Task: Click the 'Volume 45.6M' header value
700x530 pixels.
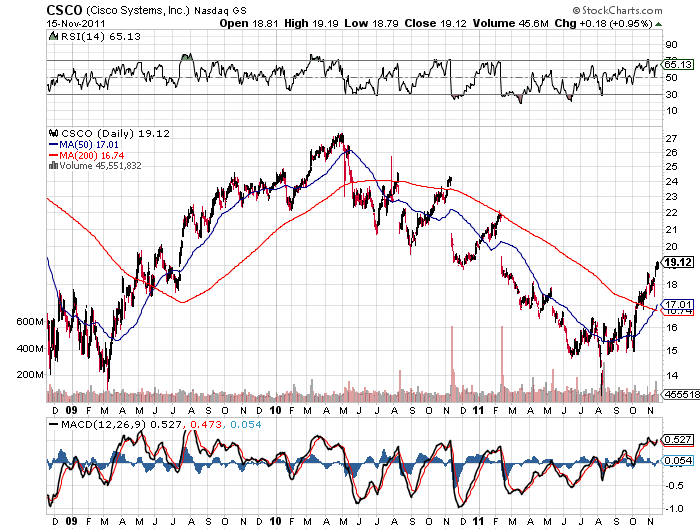Action: point(510,23)
